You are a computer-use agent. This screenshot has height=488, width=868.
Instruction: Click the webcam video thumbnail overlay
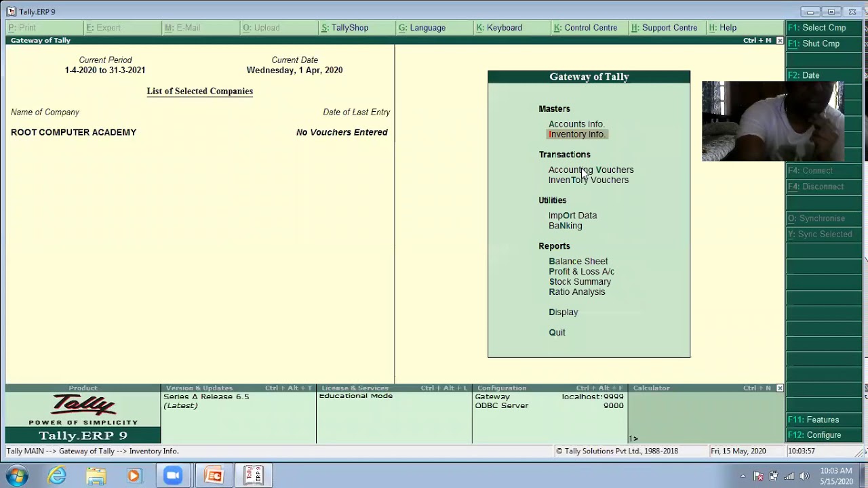(x=773, y=121)
